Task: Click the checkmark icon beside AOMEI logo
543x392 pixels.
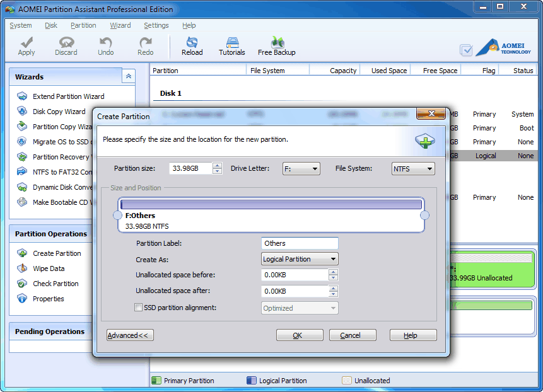Action: pos(466,50)
